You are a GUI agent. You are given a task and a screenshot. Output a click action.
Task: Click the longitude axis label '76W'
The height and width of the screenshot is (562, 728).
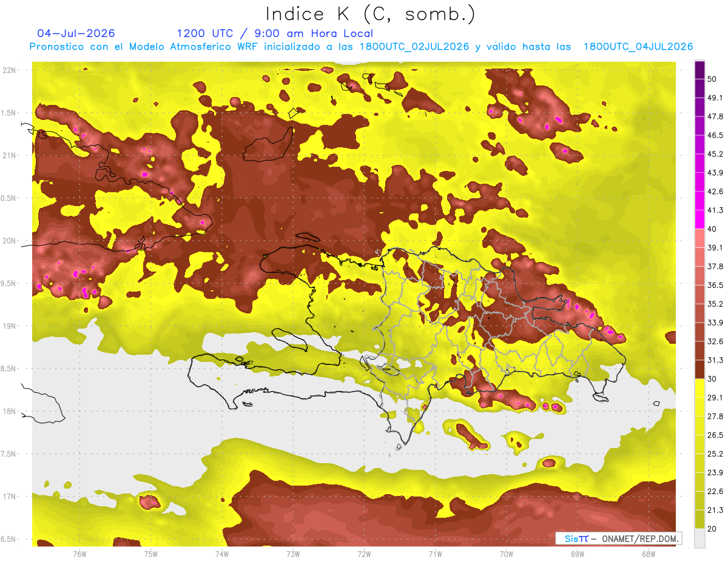coord(79,554)
